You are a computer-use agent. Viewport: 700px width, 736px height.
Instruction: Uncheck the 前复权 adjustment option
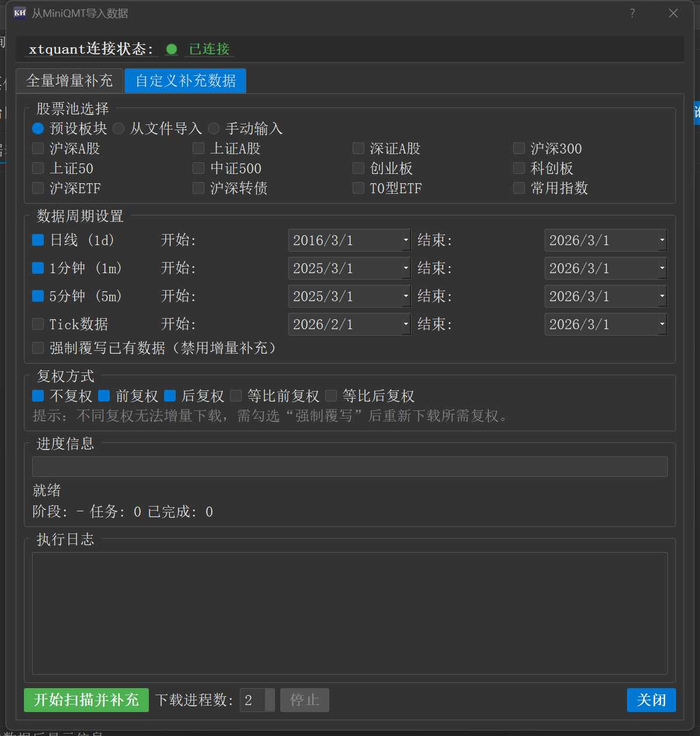[104, 396]
